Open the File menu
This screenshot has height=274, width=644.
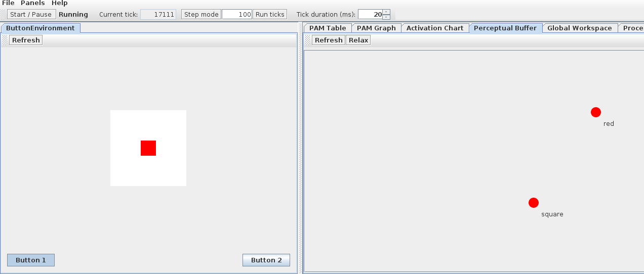8,3
